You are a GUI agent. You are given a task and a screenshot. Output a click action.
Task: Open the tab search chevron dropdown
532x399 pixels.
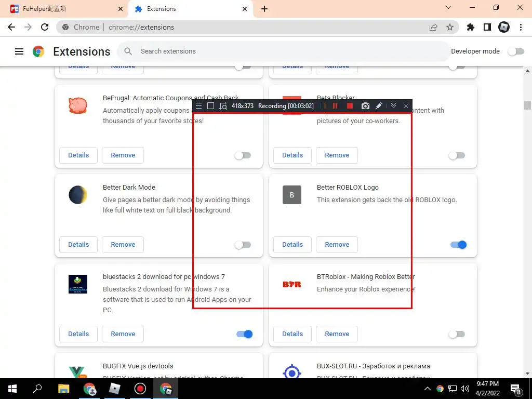[448, 7]
